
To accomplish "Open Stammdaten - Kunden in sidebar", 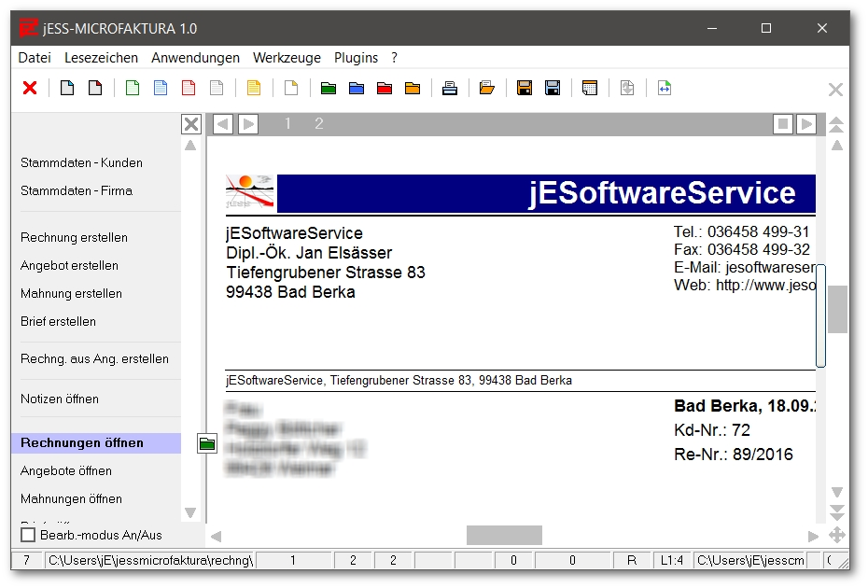I will [x=81, y=162].
